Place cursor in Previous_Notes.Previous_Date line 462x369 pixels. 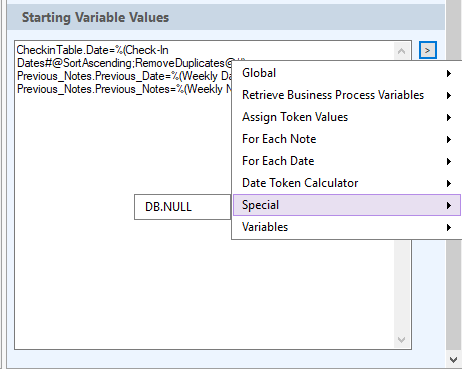pyautogui.click(x=124, y=76)
